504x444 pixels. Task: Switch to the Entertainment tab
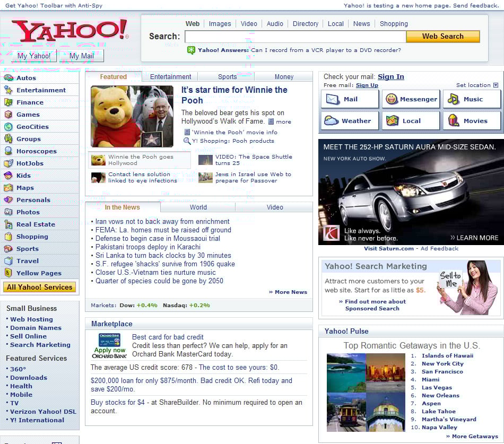coord(170,77)
